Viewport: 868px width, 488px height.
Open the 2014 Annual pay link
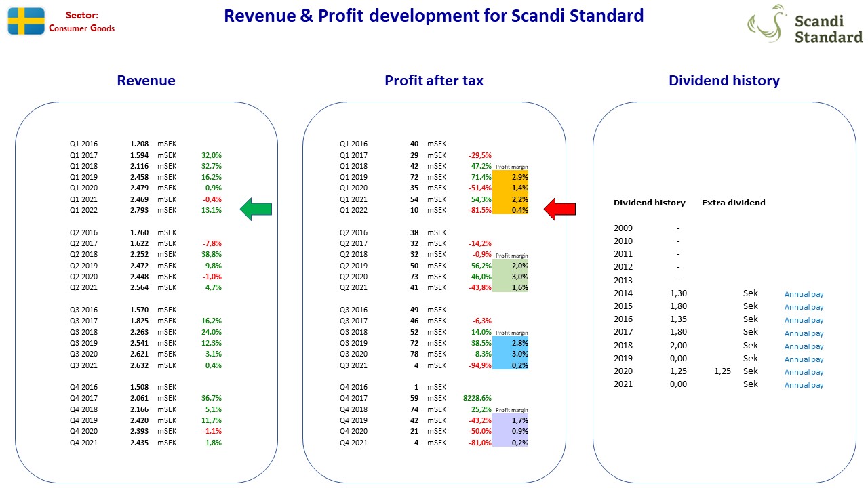[804, 294]
